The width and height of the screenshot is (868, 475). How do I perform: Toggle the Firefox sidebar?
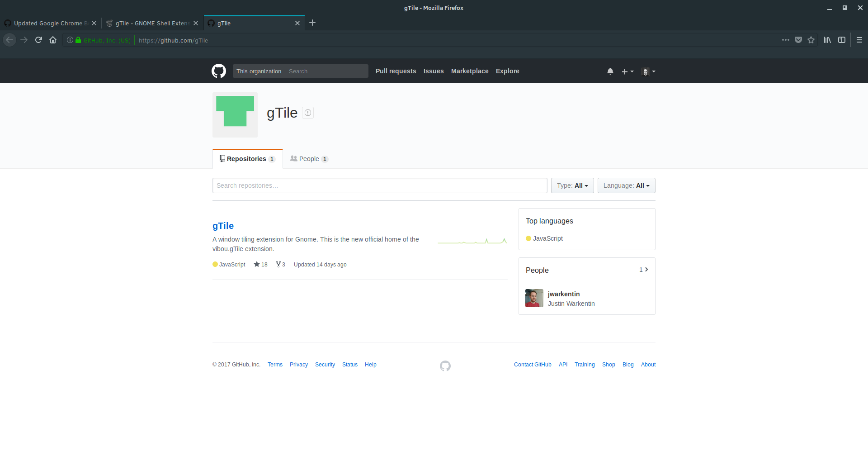842,40
